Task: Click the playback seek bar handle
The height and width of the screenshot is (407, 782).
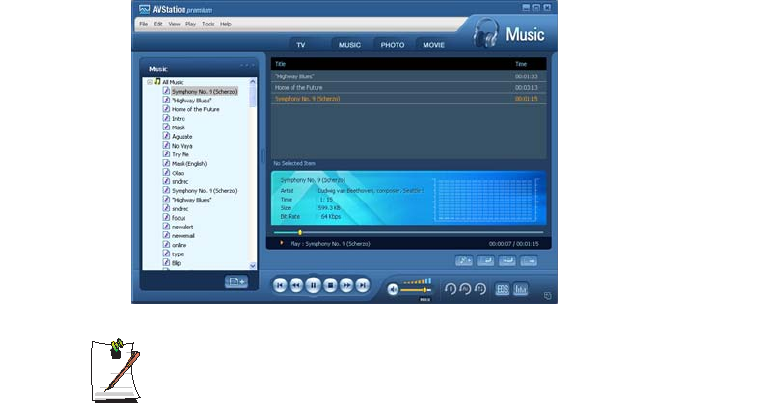Action: [x=300, y=232]
